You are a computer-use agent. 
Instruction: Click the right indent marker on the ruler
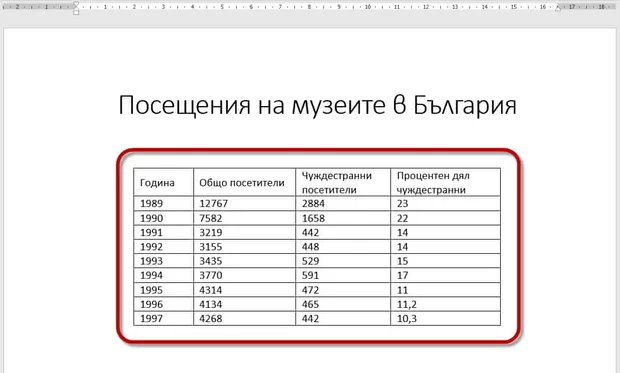[558, 9]
